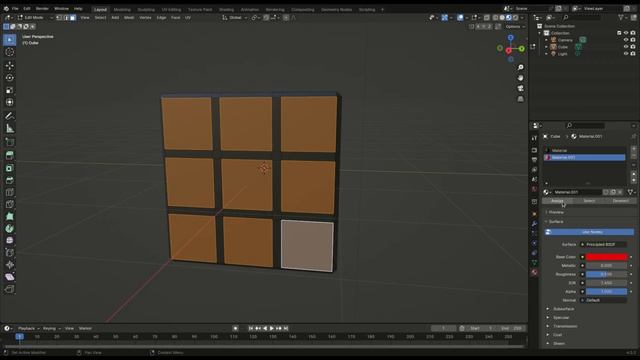The image size is (640, 360).
Task: Open the Render menu
Action: click(42, 8)
